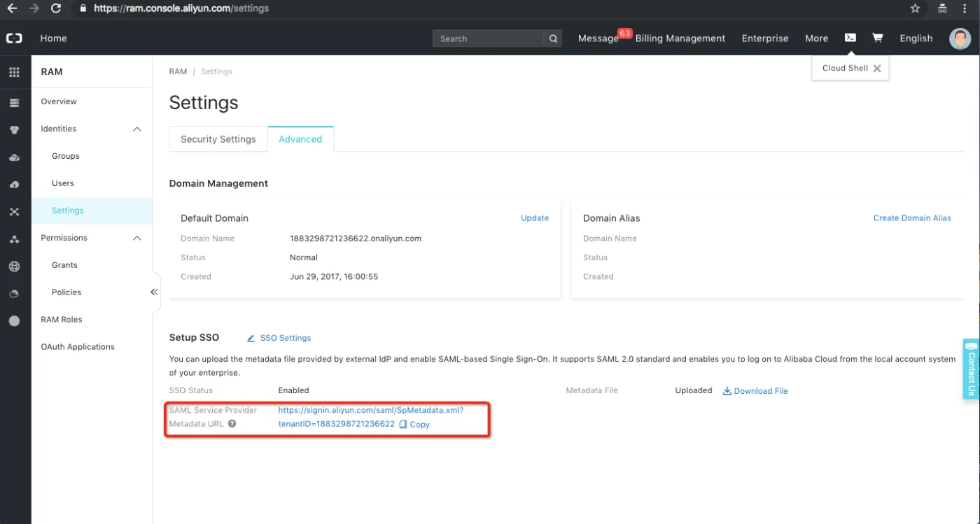Click Home in the top bar
The image size is (980, 524).
(53, 38)
